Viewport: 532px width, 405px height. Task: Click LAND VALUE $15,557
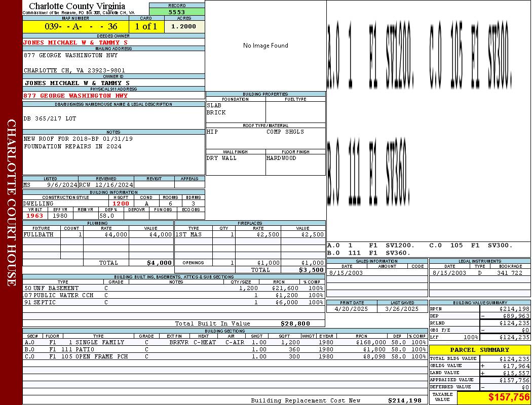pyautogui.click(x=516, y=373)
